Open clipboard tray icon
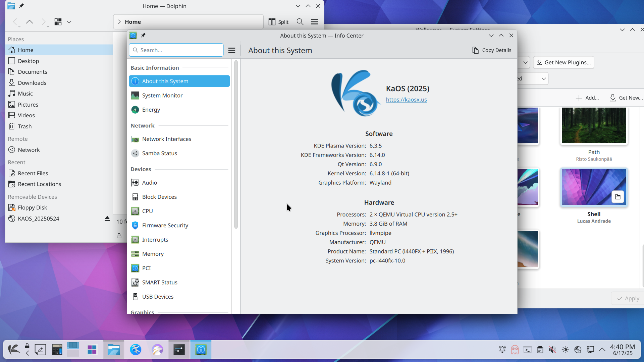Viewport: 644px width, 362px height. 540,350
